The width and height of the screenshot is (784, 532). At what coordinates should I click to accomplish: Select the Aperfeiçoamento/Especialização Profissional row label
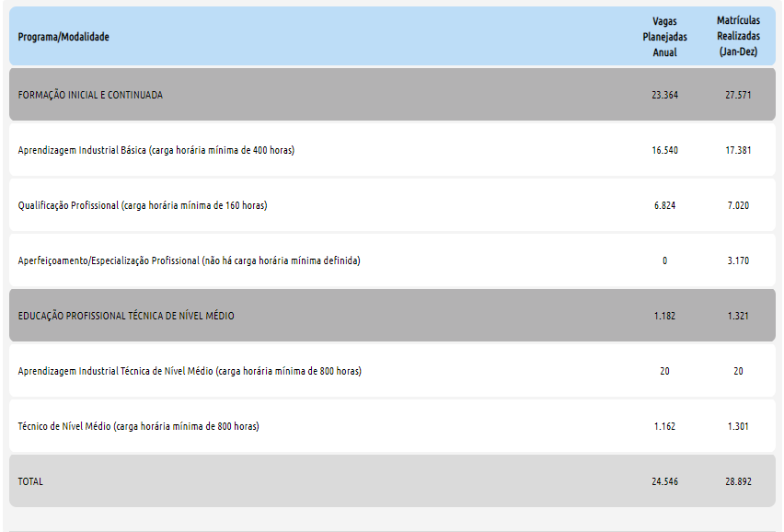(189, 260)
